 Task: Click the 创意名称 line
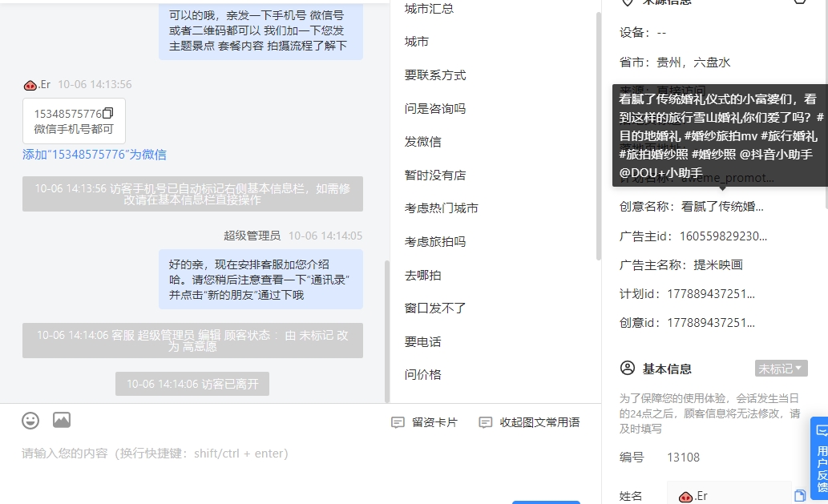point(692,207)
